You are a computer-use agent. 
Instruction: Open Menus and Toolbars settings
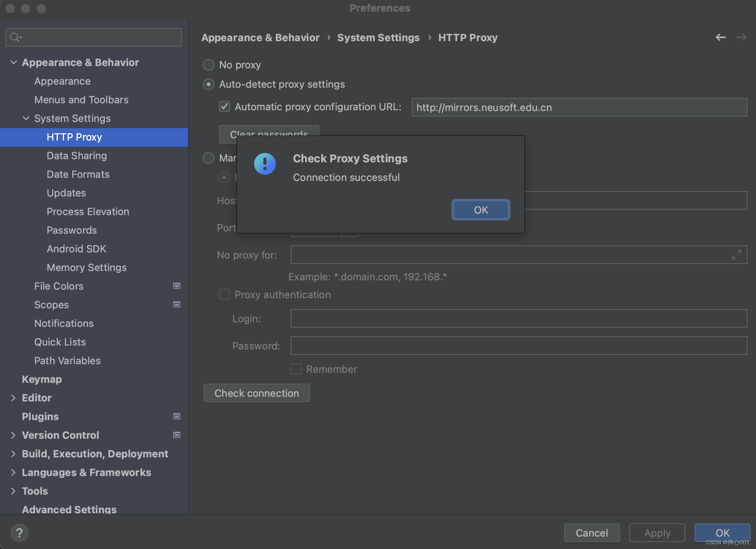82,100
